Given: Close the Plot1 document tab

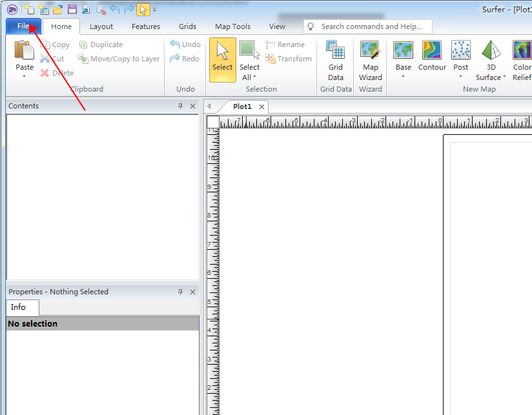Looking at the screenshot, I should 261,107.
